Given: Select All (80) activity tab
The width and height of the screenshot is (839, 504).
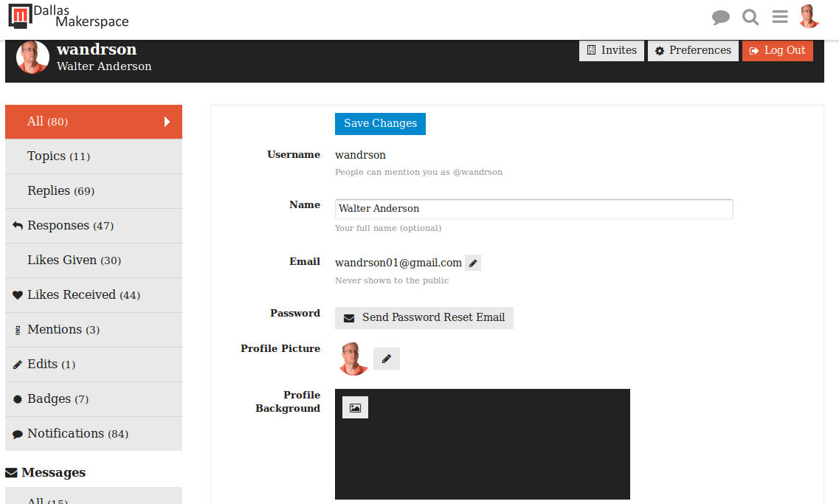Looking at the screenshot, I should click(94, 122).
